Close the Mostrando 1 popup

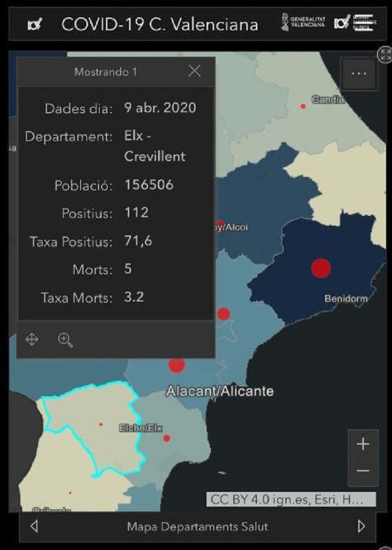click(195, 71)
